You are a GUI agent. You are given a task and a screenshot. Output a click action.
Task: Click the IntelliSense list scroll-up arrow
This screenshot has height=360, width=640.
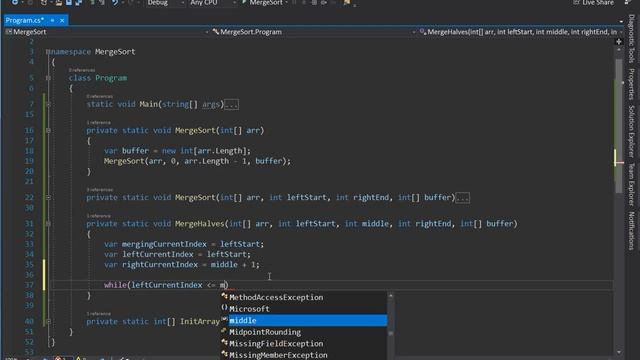[x=391, y=296]
